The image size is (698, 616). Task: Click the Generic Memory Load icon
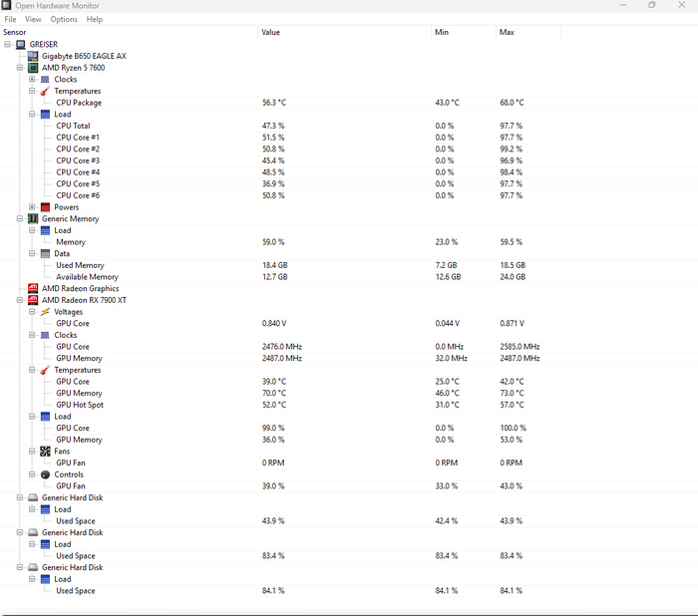click(x=45, y=230)
